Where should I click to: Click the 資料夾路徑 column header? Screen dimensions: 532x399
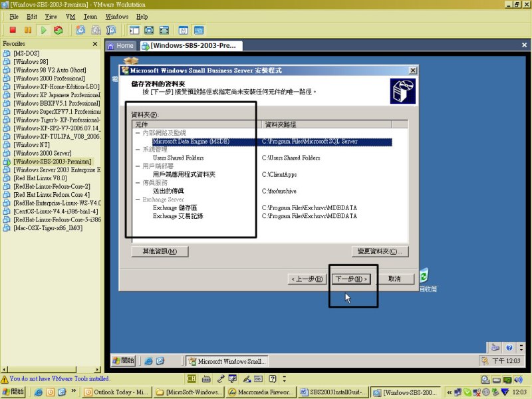[327, 124]
